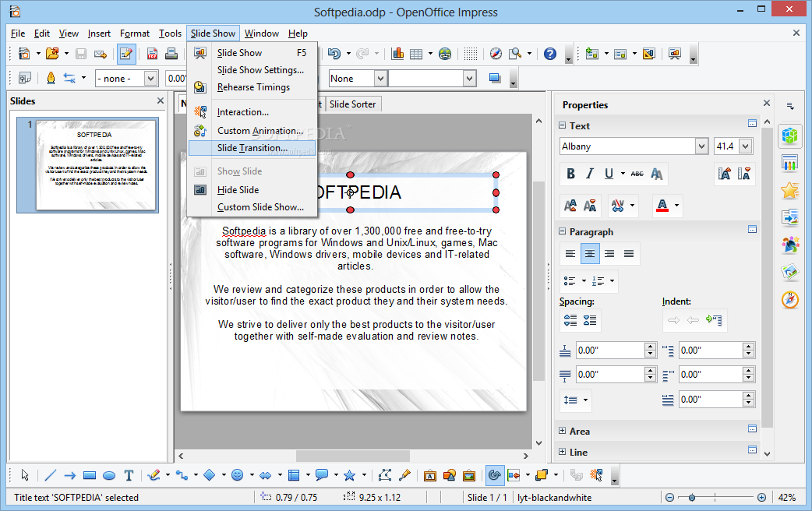Click Increase Spacing button
812x511 pixels.
coord(570,320)
